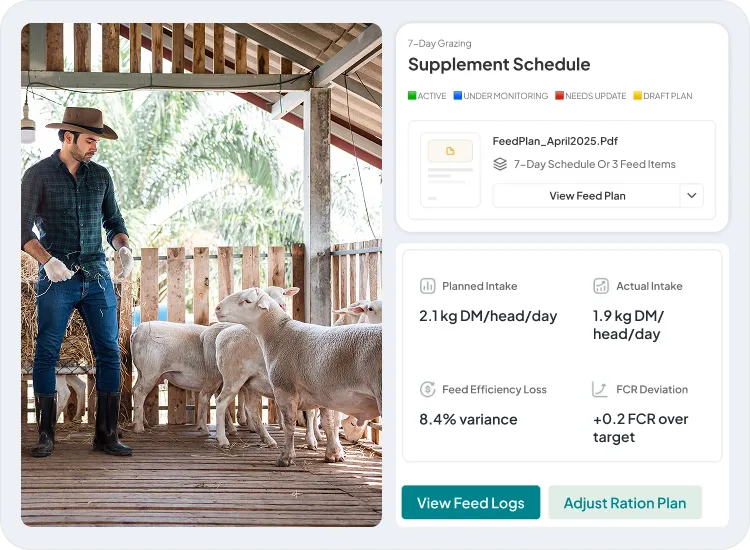Click the Planned Intake bar chart icon

428,286
